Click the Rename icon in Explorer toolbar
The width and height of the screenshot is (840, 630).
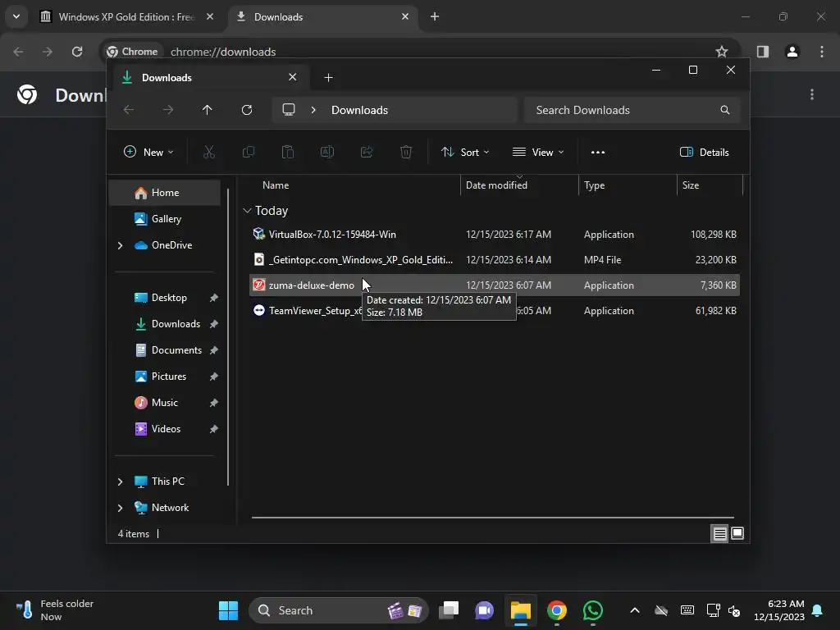point(327,152)
